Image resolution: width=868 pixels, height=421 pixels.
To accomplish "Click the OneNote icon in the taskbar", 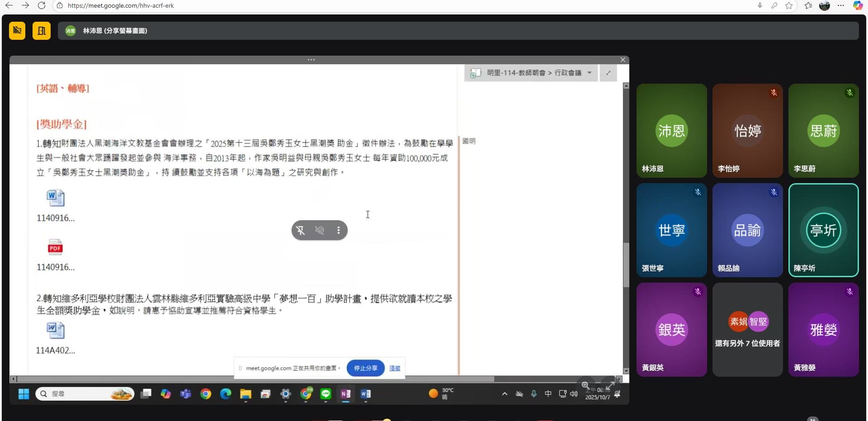I will (x=346, y=394).
